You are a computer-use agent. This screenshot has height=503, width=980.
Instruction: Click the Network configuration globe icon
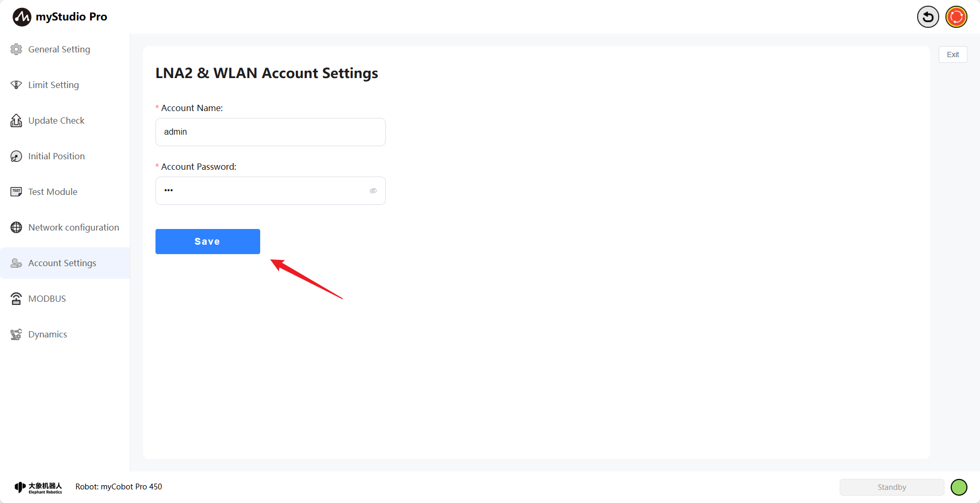[16, 227]
